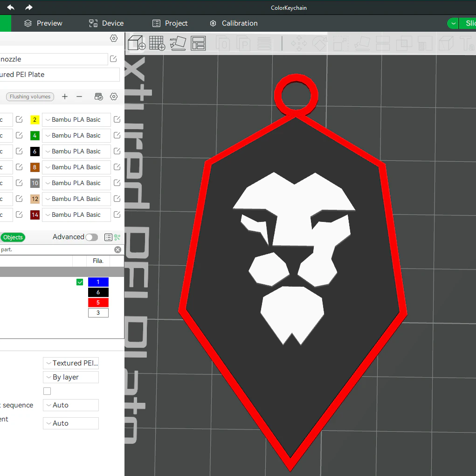Select the greyed Cut tool icon

383,43
